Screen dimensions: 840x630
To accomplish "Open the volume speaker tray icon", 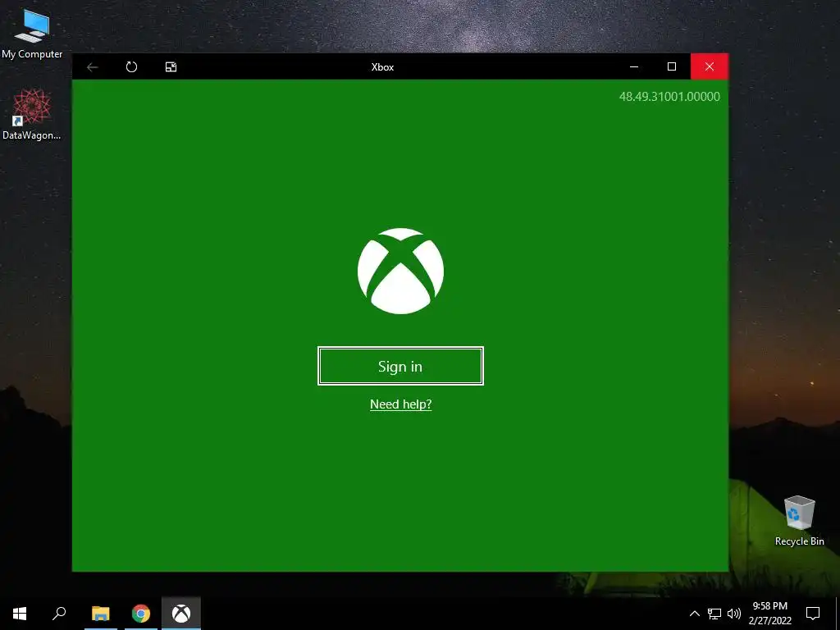I will (x=734, y=614).
